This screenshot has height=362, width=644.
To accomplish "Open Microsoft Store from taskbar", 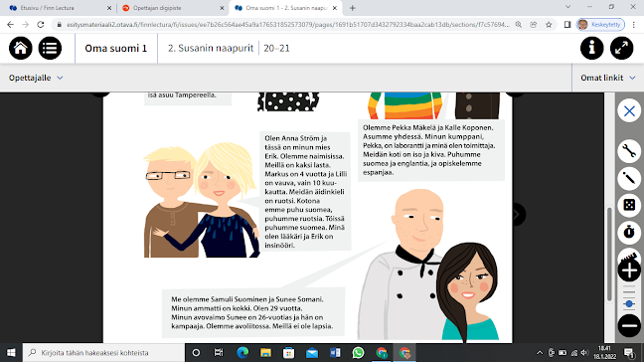I will click(x=289, y=352).
